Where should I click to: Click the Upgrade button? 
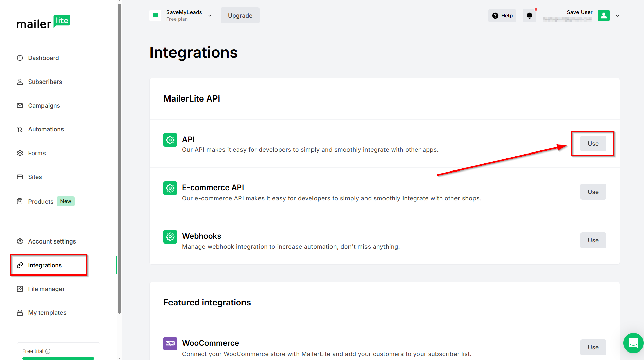click(240, 16)
